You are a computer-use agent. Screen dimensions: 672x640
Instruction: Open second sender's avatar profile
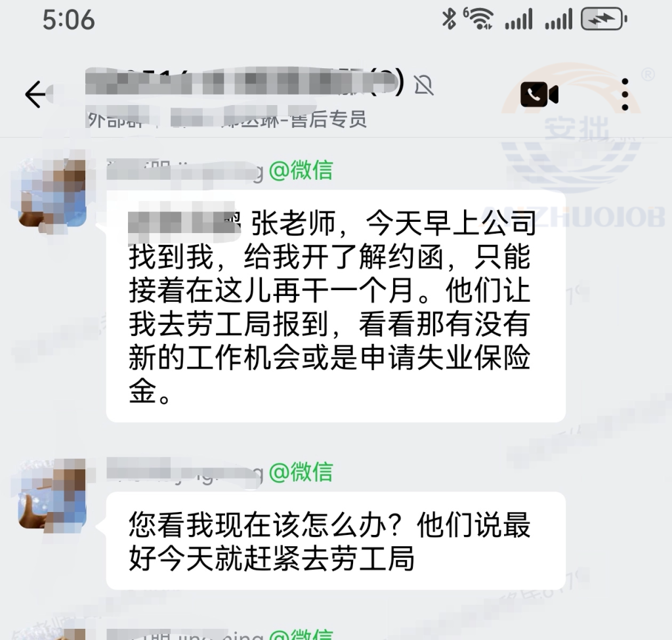pyautogui.click(x=52, y=494)
